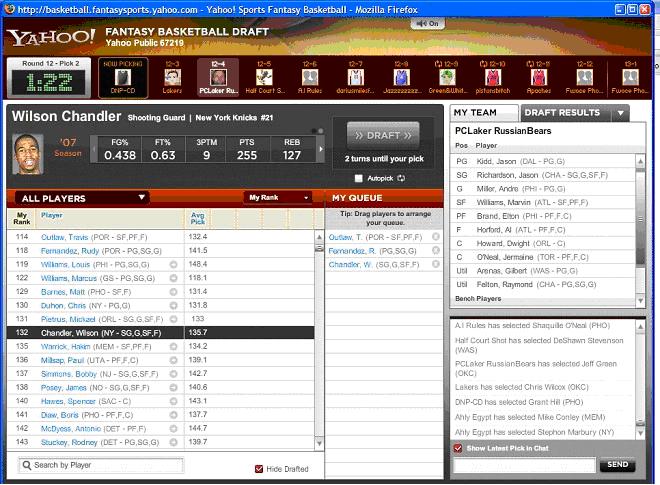
Task: Click the SEND chat button
Action: 617,464
